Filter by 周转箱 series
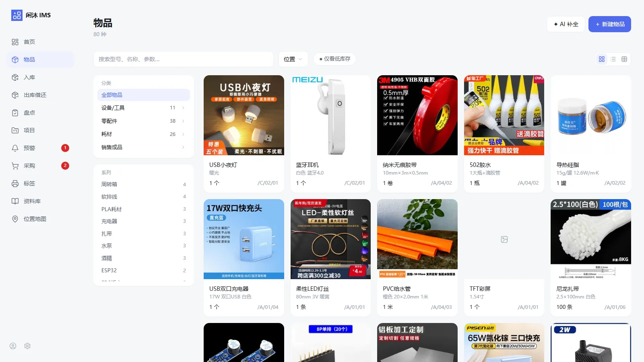The width and height of the screenshot is (644, 362). pyautogui.click(x=144, y=184)
